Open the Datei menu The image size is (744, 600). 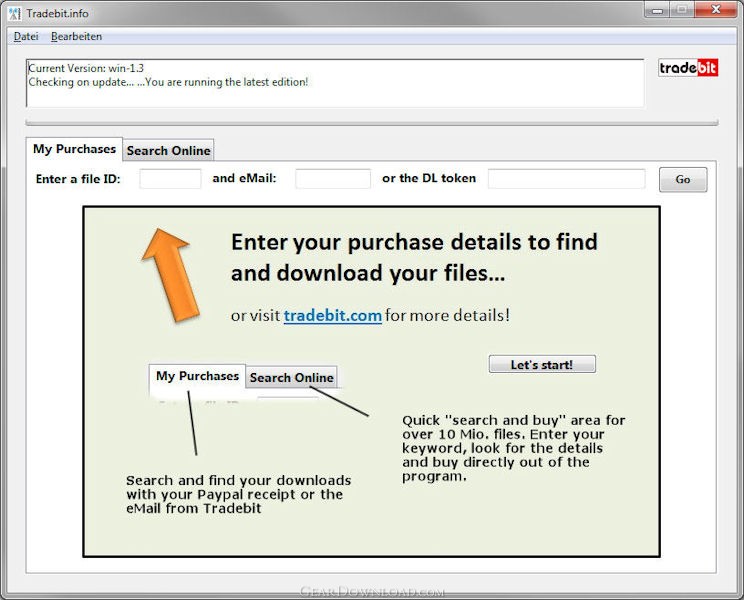pos(26,37)
